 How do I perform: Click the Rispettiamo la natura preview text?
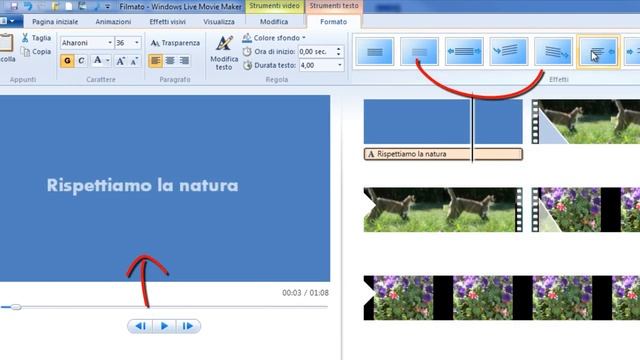coord(142,185)
